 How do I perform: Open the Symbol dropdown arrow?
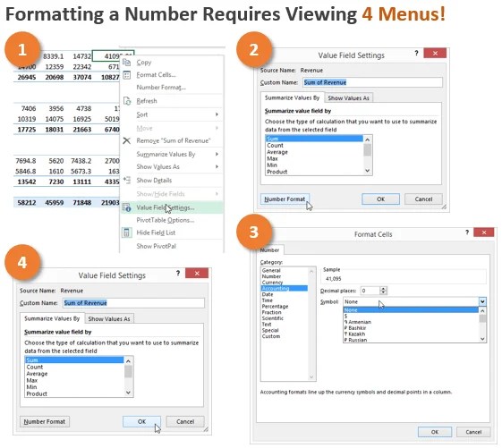point(482,301)
